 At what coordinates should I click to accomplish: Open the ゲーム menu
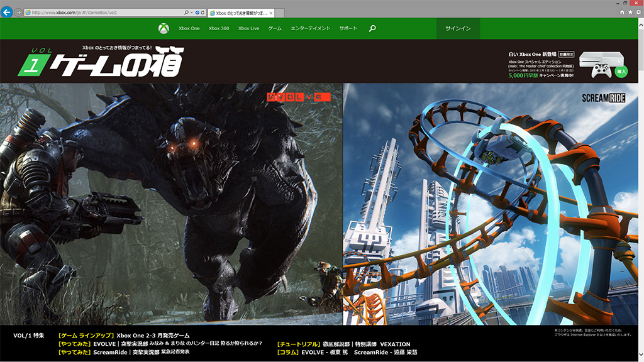pyautogui.click(x=275, y=28)
